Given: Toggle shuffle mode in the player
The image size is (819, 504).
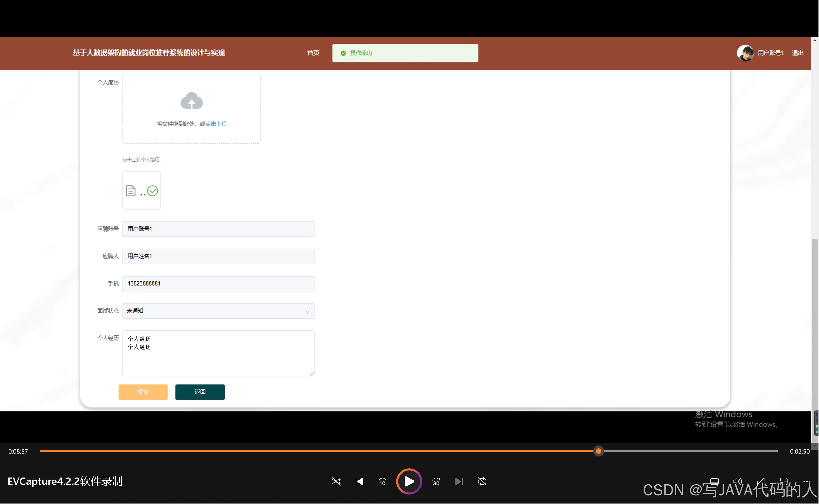Looking at the screenshot, I should tap(336, 481).
